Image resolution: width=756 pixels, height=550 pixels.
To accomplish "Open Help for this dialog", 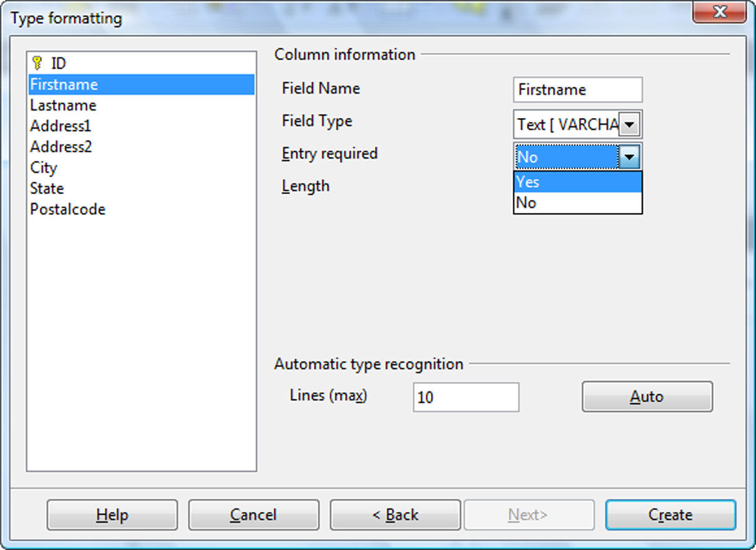I will [112, 515].
